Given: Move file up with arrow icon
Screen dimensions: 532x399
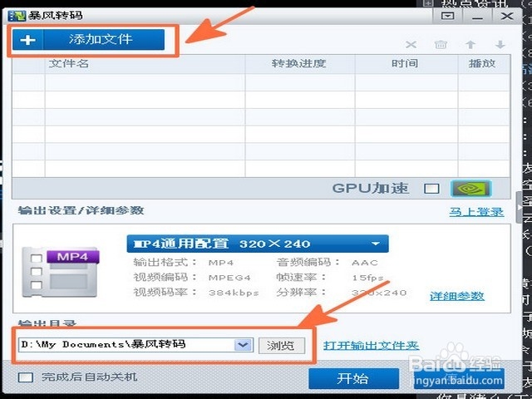Looking at the screenshot, I should tap(470, 44).
